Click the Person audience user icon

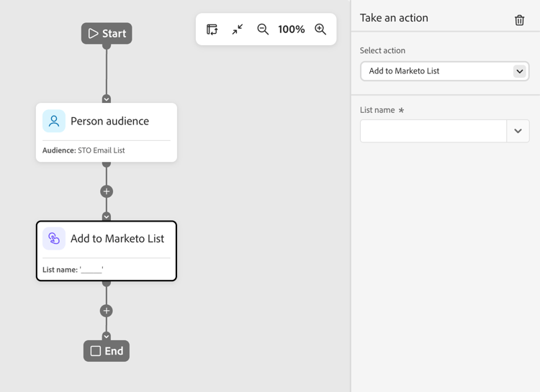click(54, 121)
